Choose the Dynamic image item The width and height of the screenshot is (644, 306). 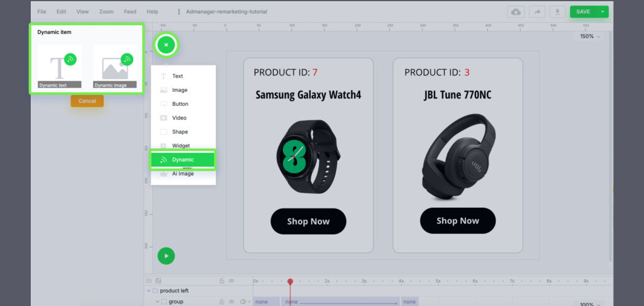coord(115,66)
